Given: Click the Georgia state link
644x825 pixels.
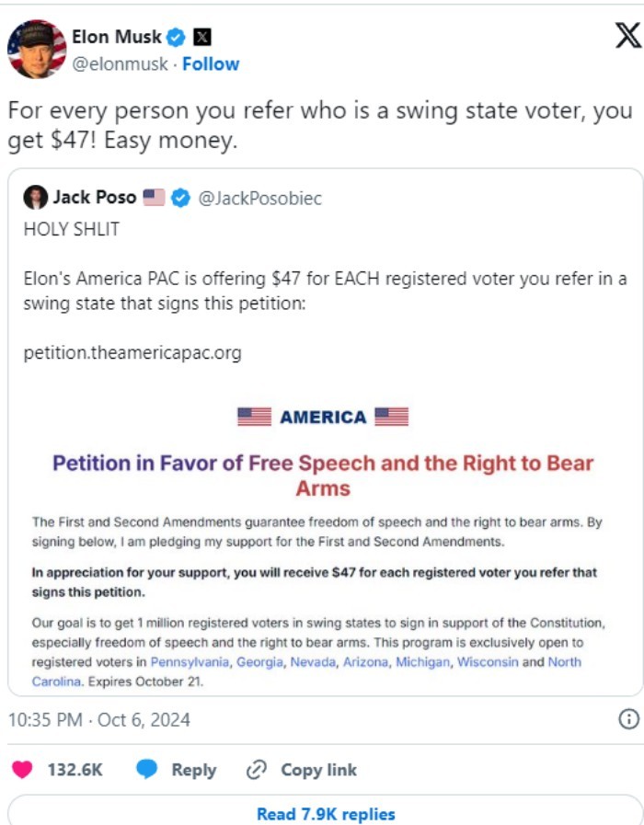Looking at the screenshot, I should tap(259, 662).
